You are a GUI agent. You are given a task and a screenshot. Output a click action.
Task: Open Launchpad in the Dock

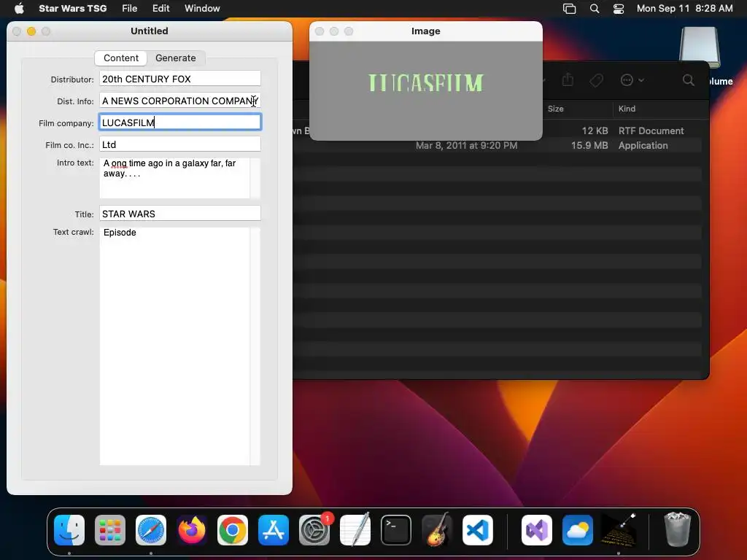click(x=110, y=530)
